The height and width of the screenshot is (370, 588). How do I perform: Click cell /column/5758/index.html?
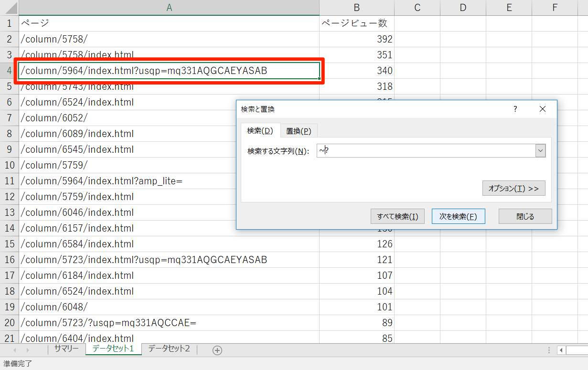[x=169, y=54]
